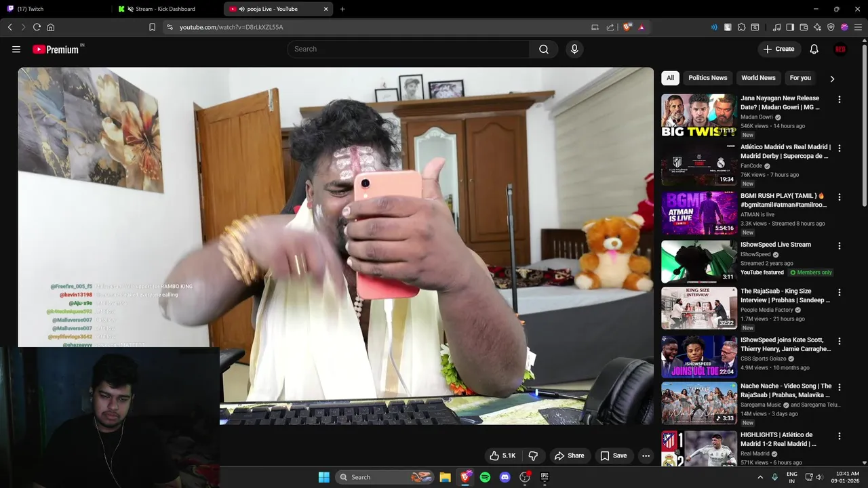Select the All filter chip
This screenshot has height=488, width=868.
(670, 78)
